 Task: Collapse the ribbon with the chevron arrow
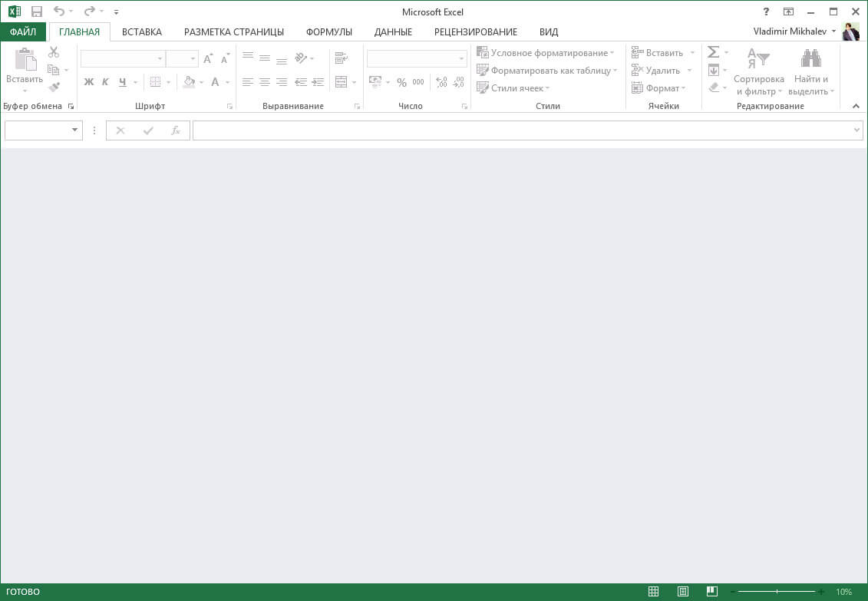pyautogui.click(x=856, y=106)
